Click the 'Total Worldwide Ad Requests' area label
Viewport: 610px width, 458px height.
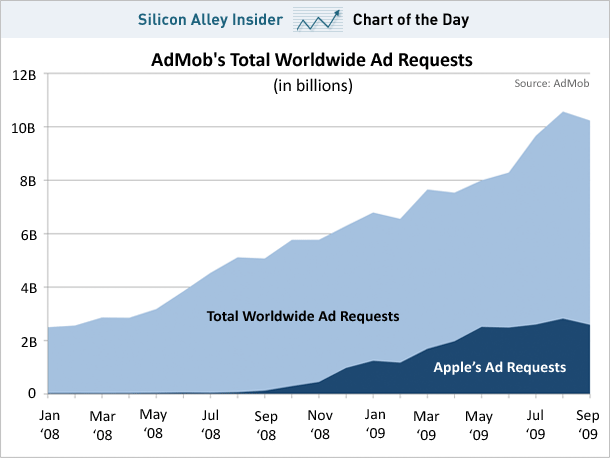pyautogui.click(x=303, y=316)
